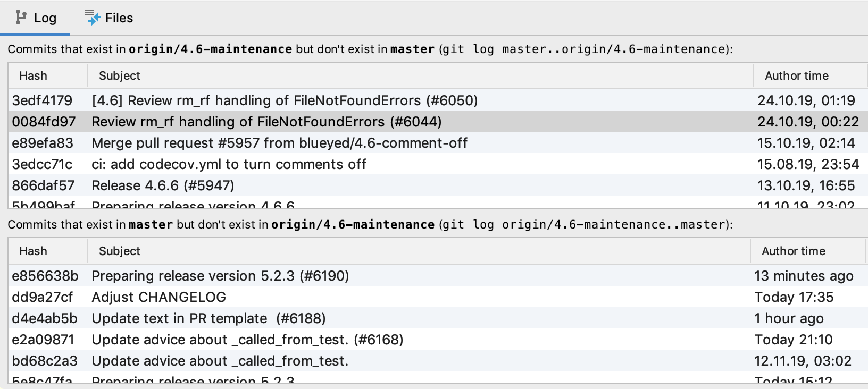Select Release 4.6.6 (#5947) commit
Viewport: 868px width, 389px height.
point(163,185)
